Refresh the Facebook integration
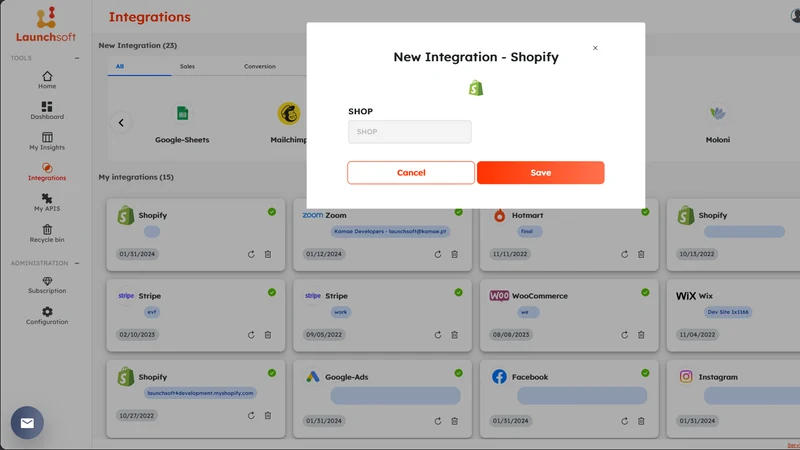This screenshot has height=450, width=800. point(624,421)
